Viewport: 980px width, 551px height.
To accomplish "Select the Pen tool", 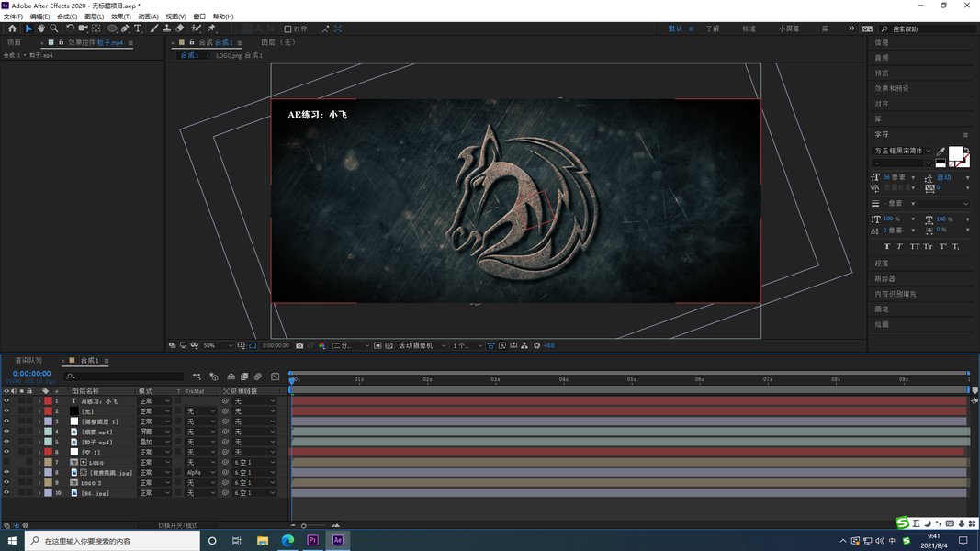I will pos(125,28).
